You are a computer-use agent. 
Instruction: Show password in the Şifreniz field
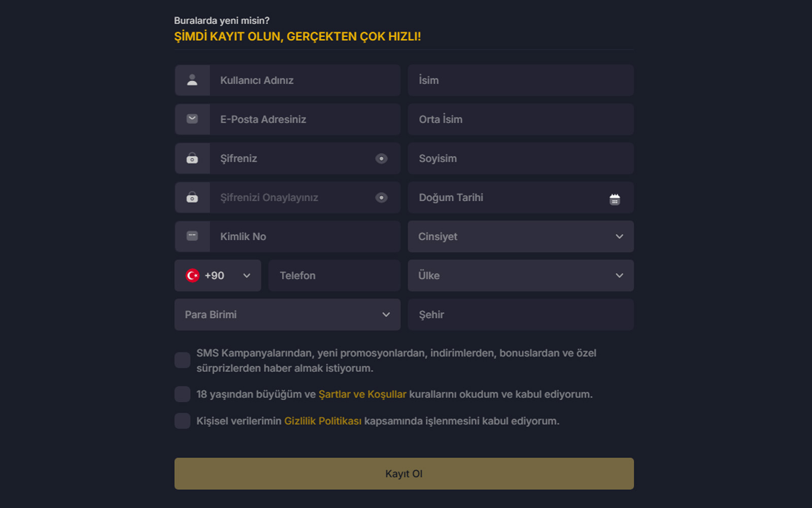381,158
